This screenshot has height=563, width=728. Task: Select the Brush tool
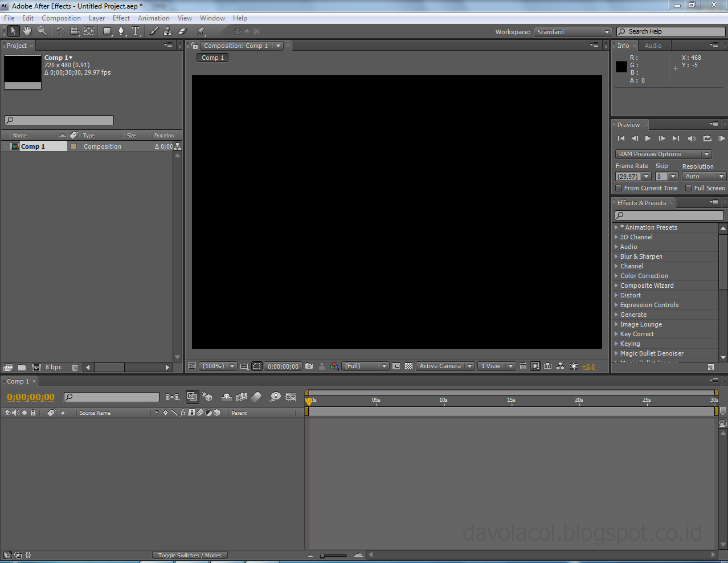coord(154,31)
